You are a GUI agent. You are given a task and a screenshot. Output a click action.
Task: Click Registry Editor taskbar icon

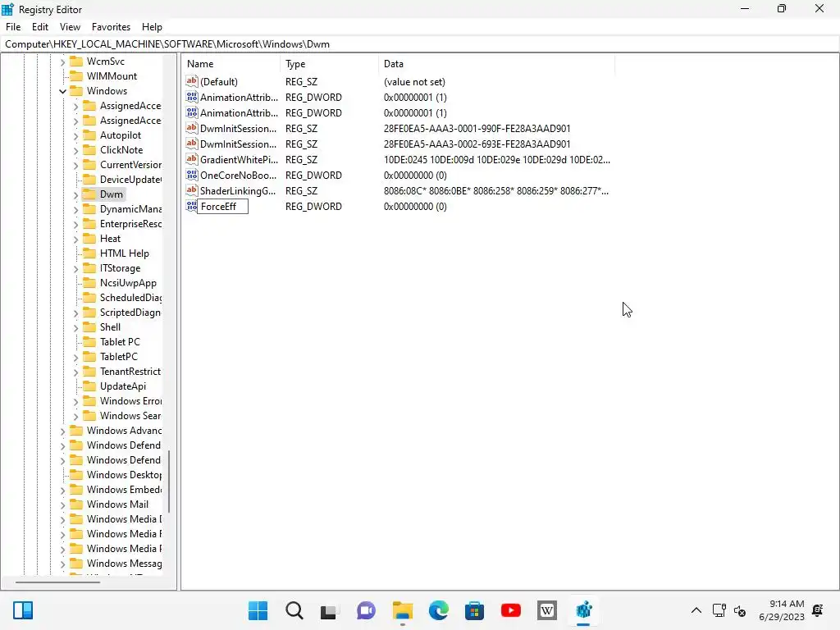pyautogui.click(x=583, y=610)
